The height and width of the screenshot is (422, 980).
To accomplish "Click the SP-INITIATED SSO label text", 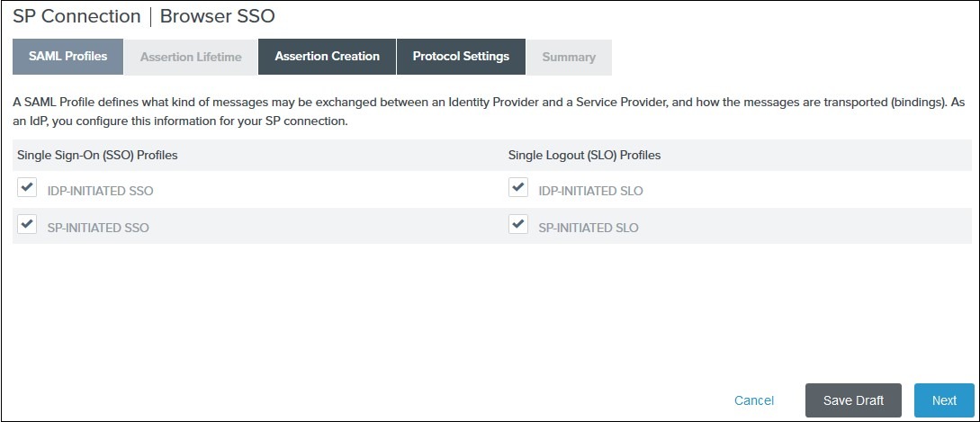I will (x=98, y=228).
